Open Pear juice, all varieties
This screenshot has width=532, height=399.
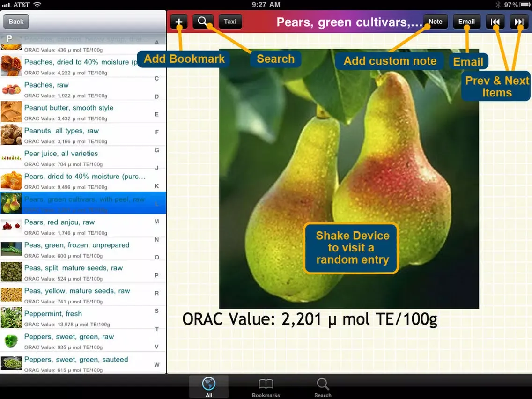(x=83, y=158)
